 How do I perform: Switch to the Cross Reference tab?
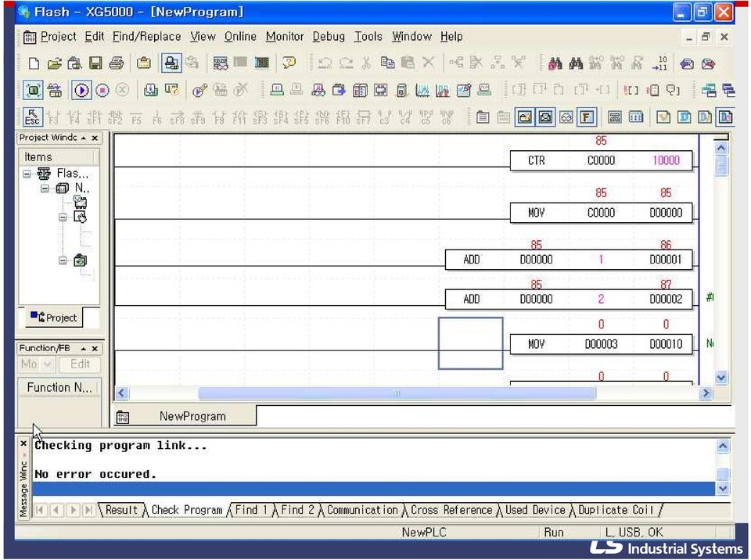[451, 510]
